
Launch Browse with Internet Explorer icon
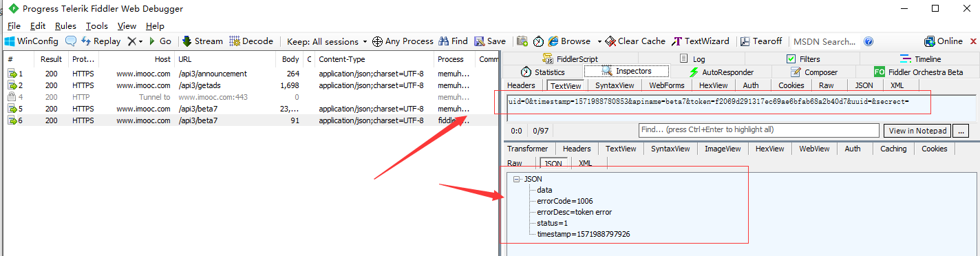(570, 41)
